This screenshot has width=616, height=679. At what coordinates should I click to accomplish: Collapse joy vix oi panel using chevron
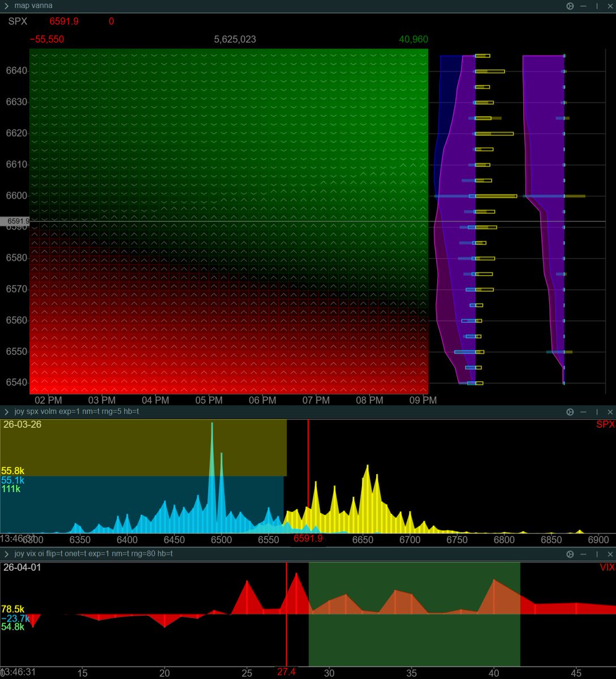point(6,554)
